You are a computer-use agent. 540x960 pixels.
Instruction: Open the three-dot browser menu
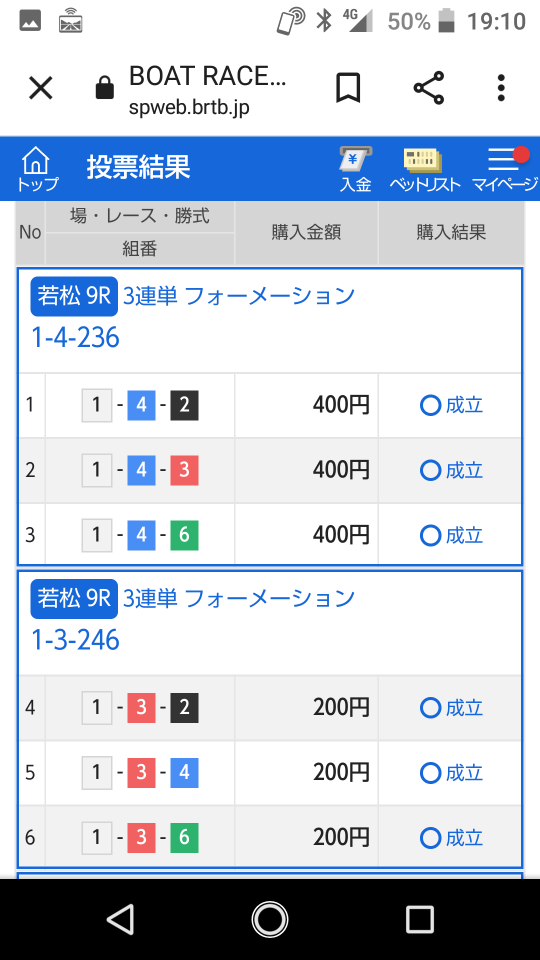coord(501,88)
